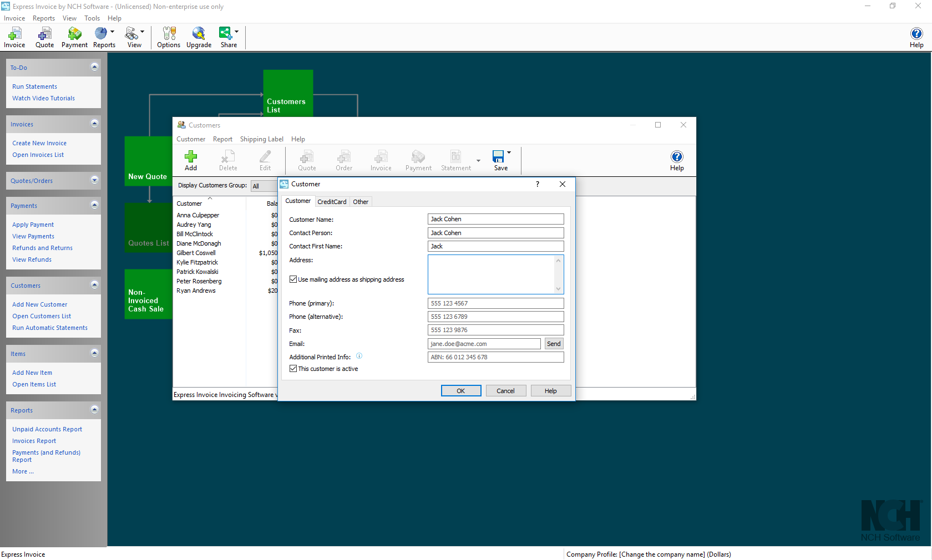The width and height of the screenshot is (932, 560).
Task: Click Add icon in Customers window
Action: (x=191, y=161)
